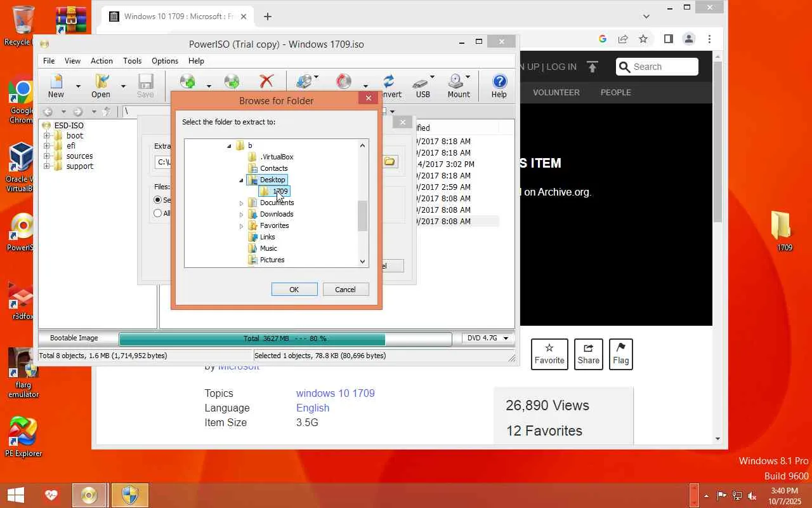Click the Google icon in Chrome address bar
812x508 pixels.
point(603,39)
